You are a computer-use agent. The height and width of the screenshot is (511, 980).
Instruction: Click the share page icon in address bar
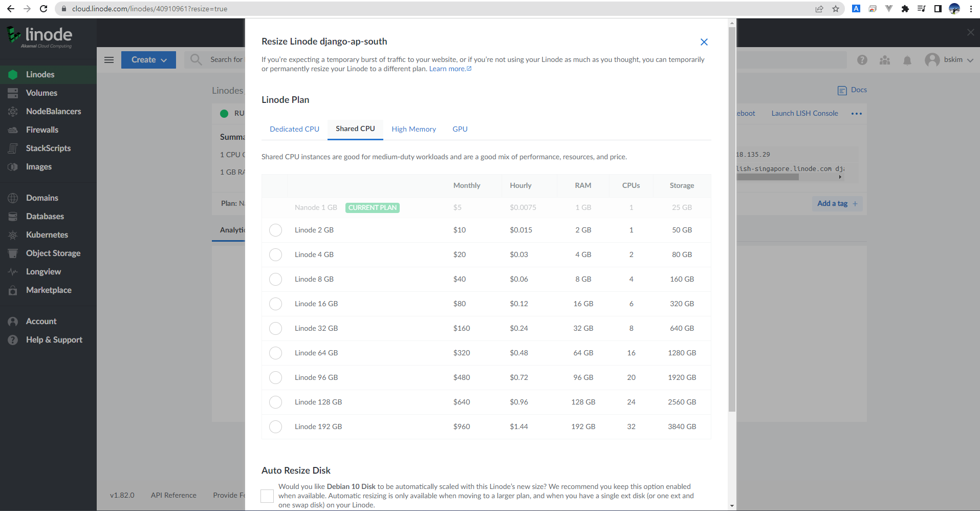[819, 9]
